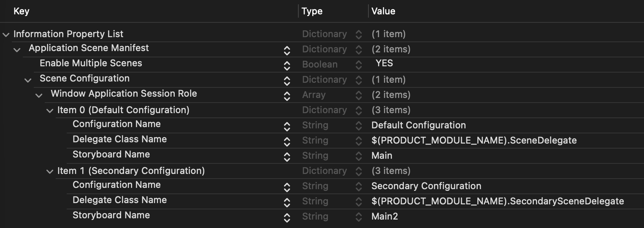Collapse Item 1 (Secondary Configuration)
Viewport: 644px width, 228px height.
[x=50, y=171]
